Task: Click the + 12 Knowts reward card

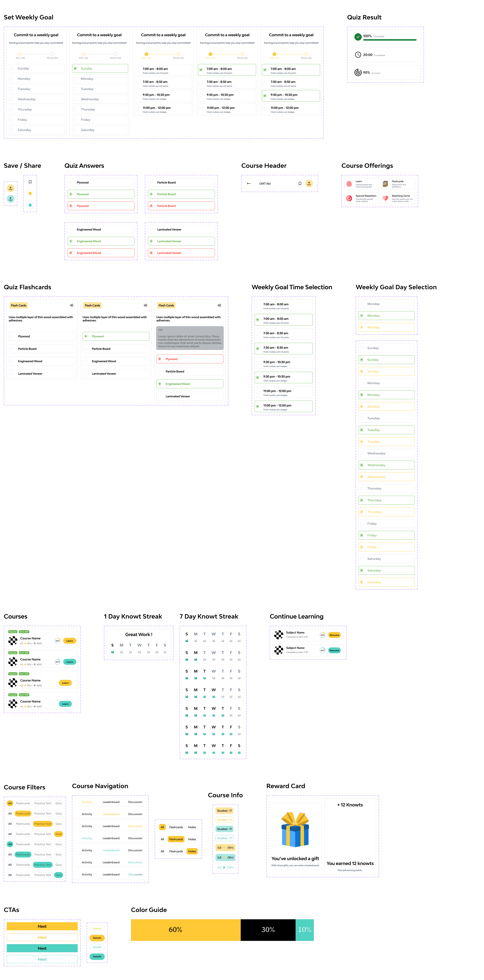Action: tap(350, 836)
